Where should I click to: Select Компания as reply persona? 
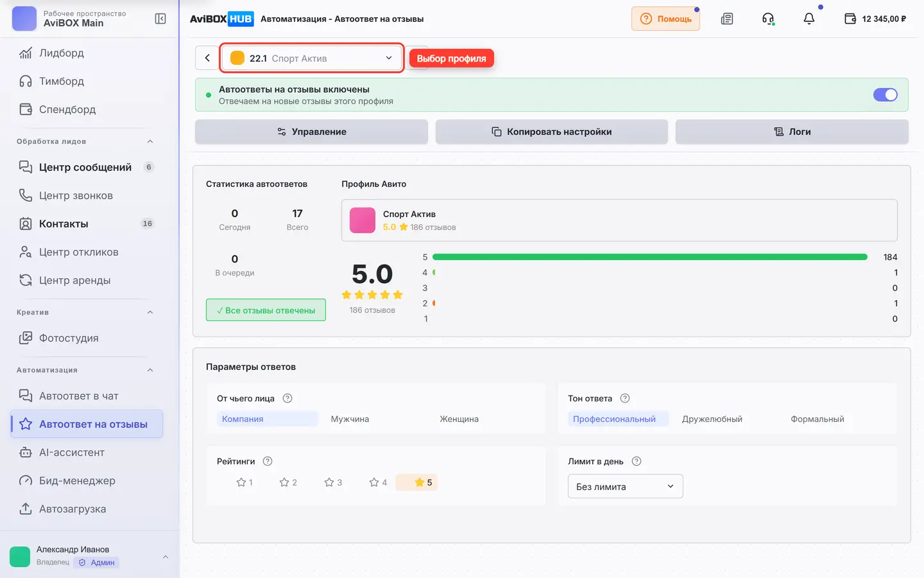pyautogui.click(x=267, y=419)
